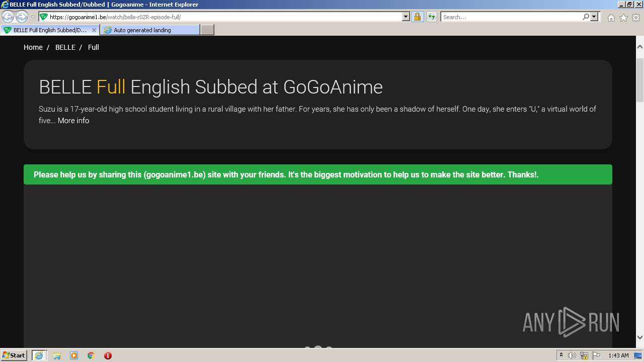Open the Windows Start menu
Image resolution: width=644 pixels, height=362 pixels.
[14, 355]
